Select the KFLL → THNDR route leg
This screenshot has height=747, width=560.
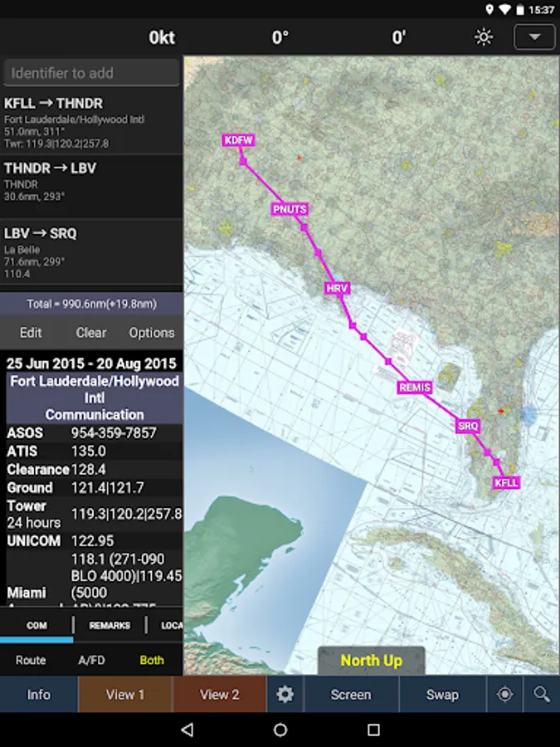point(91,123)
